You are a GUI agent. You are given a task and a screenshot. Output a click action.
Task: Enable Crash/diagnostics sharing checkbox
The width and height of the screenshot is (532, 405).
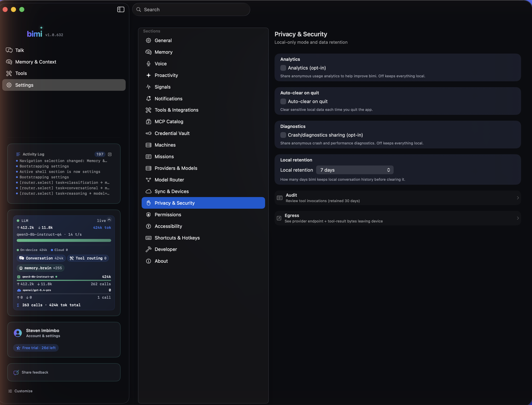pyautogui.click(x=283, y=135)
